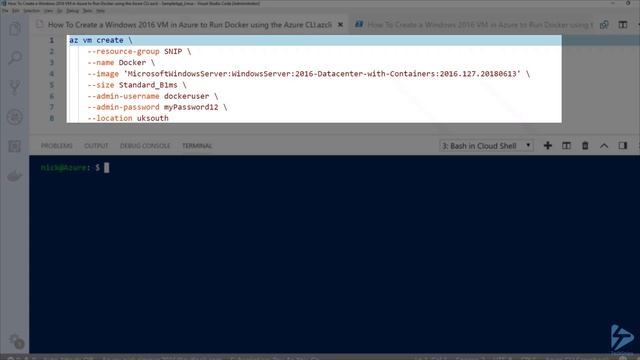Click the 'uksouth' location value
The image size is (640, 360).
tap(153, 118)
